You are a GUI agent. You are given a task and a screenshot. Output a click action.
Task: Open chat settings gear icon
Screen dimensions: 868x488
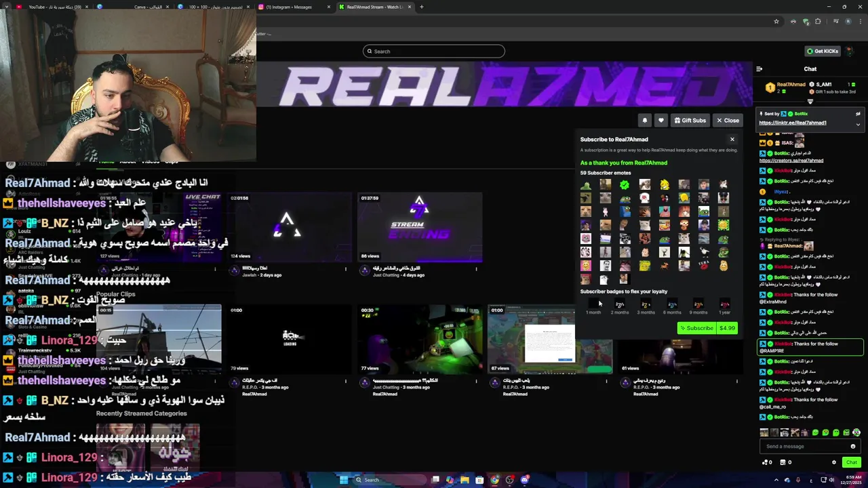click(x=834, y=462)
